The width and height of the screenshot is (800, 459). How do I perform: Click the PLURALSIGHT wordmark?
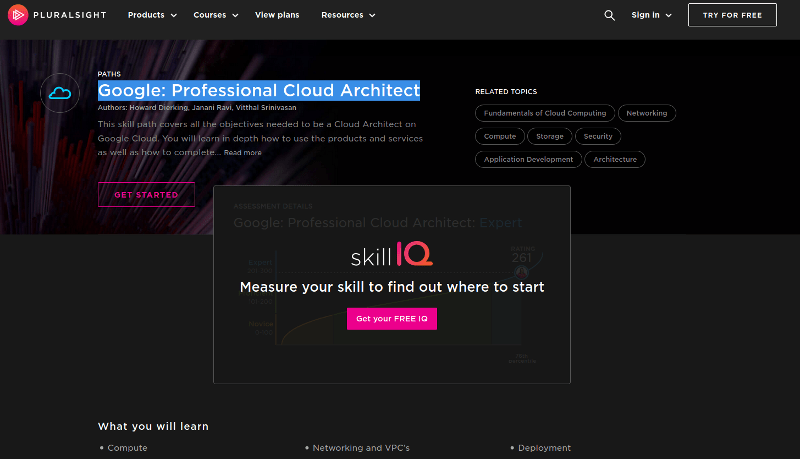point(70,15)
